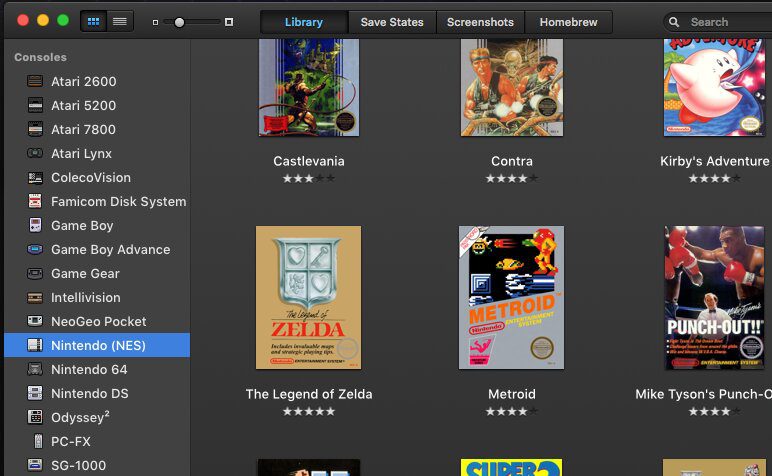The width and height of the screenshot is (772, 476).
Task: Click the Nintendo DS label
Action: (x=90, y=394)
